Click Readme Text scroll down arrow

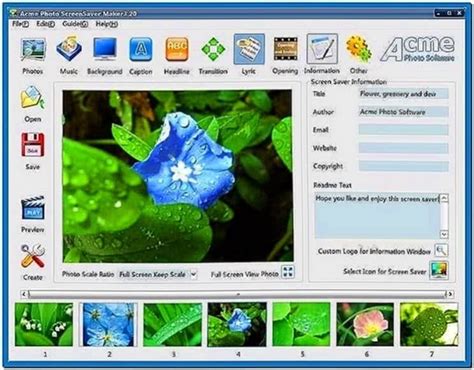[x=444, y=234]
